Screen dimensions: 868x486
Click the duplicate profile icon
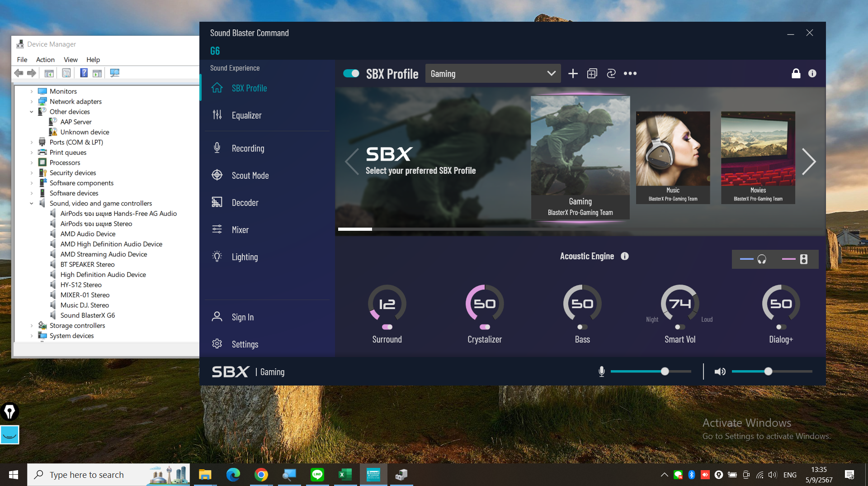(592, 74)
